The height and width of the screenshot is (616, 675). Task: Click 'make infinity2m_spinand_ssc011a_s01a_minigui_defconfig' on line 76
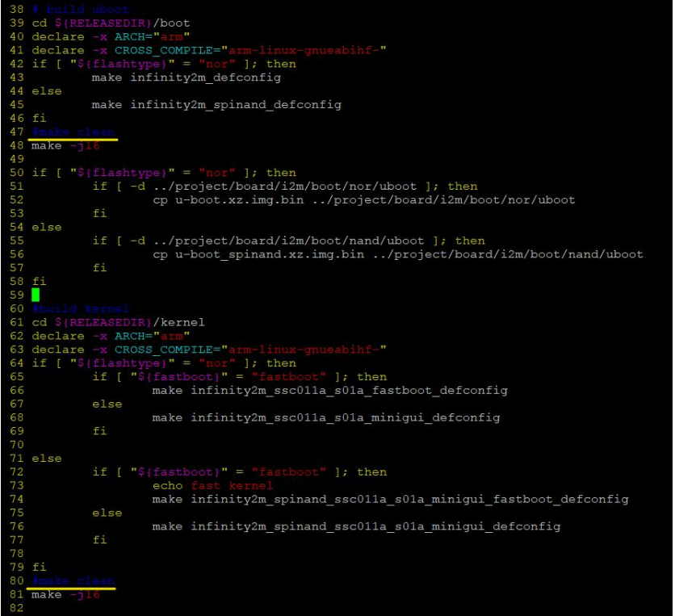click(x=356, y=526)
